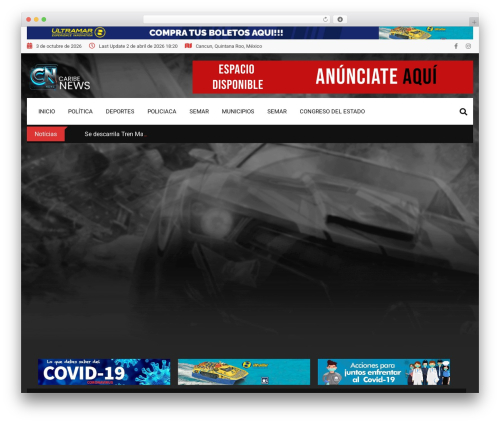The height and width of the screenshot is (423, 500).
Task: Open the POLÍTICA menu item
Action: (80, 111)
